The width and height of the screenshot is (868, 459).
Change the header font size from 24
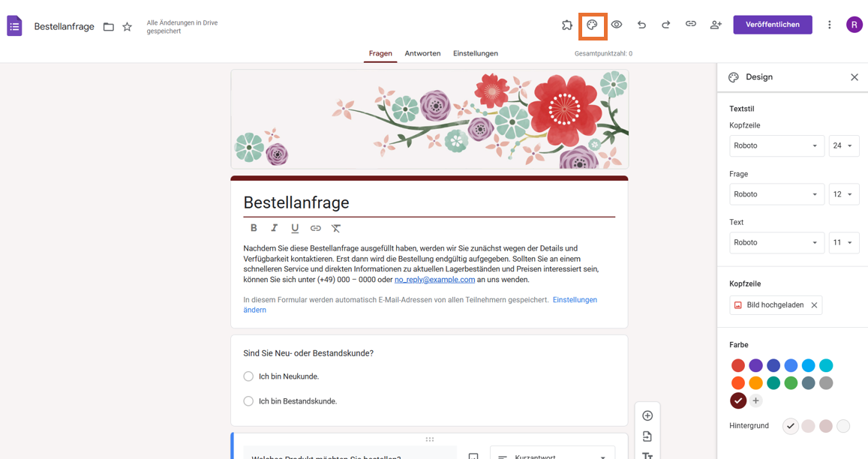pyautogui.click(x=844, y=145)
